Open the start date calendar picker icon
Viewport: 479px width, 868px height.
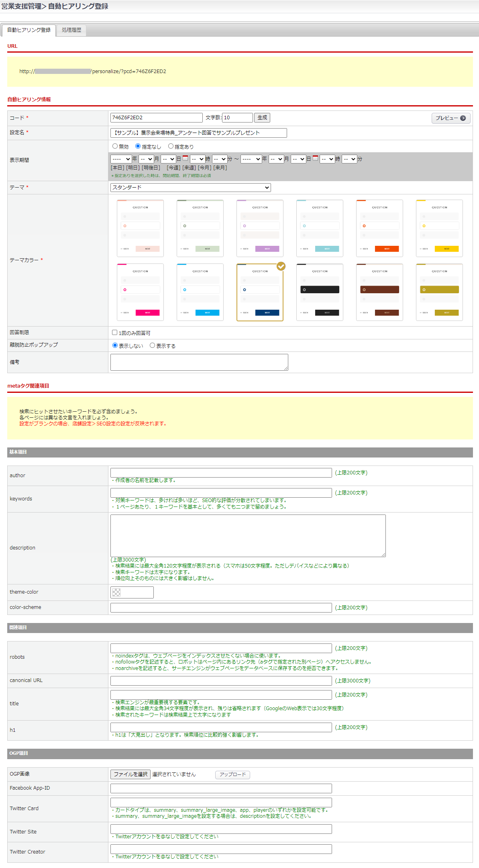pos(185,158)
